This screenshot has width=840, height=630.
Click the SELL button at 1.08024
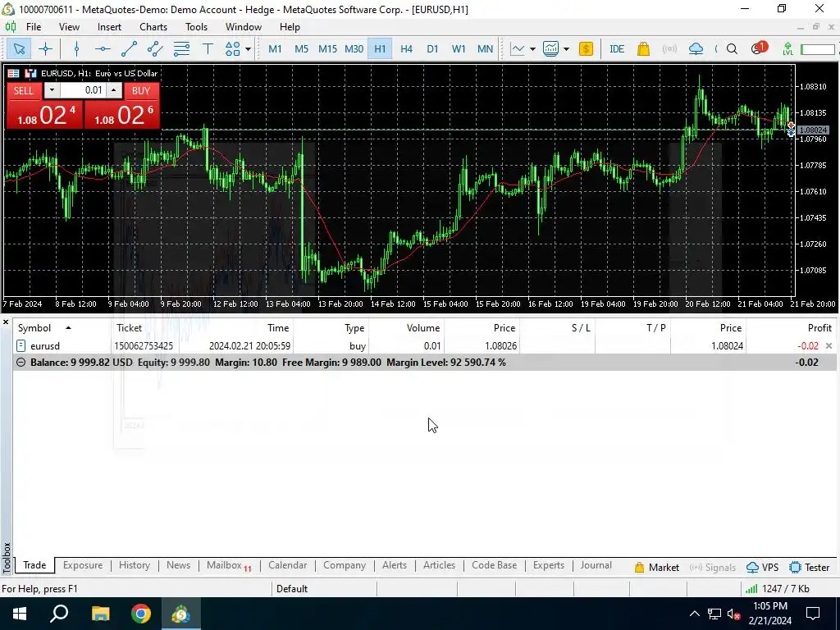coord(44,115)
